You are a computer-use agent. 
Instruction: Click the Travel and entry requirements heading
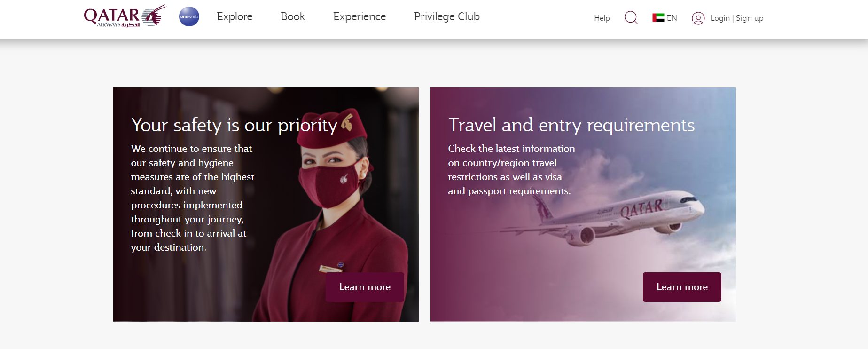click(x=571, y=125)
